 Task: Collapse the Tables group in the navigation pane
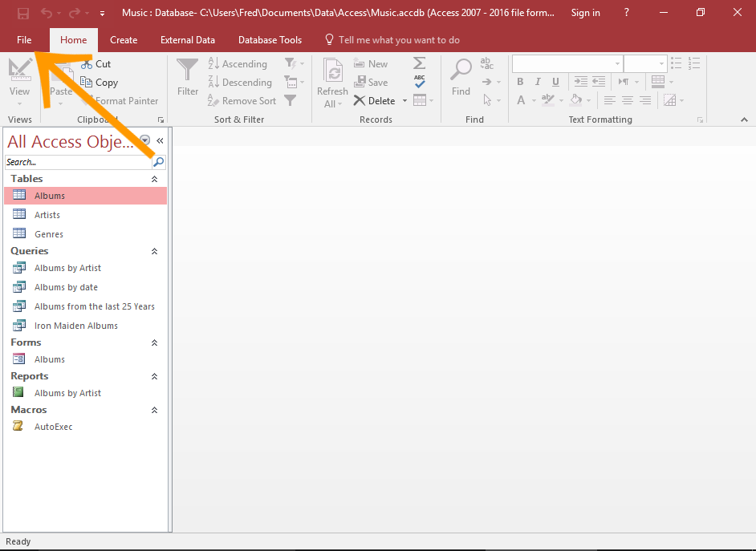154,179
